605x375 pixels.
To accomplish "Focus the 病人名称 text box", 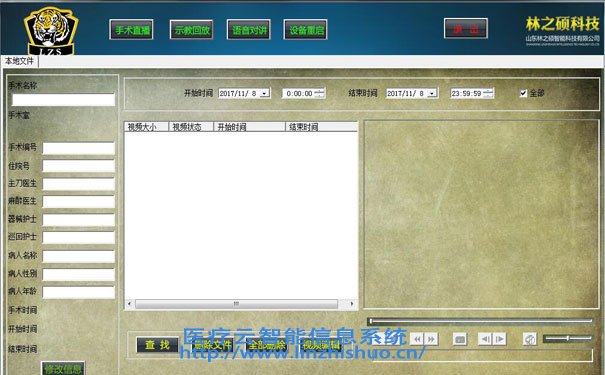I will (x=78, y=256).
